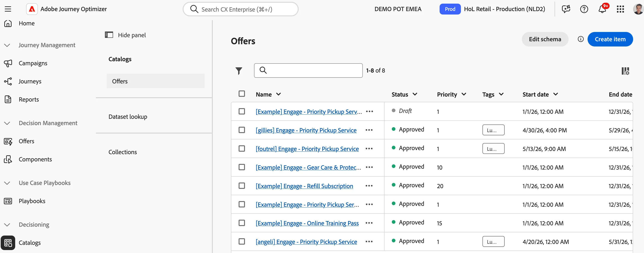
Task: Open the notifications bell
Action: (x=602, y=9)
